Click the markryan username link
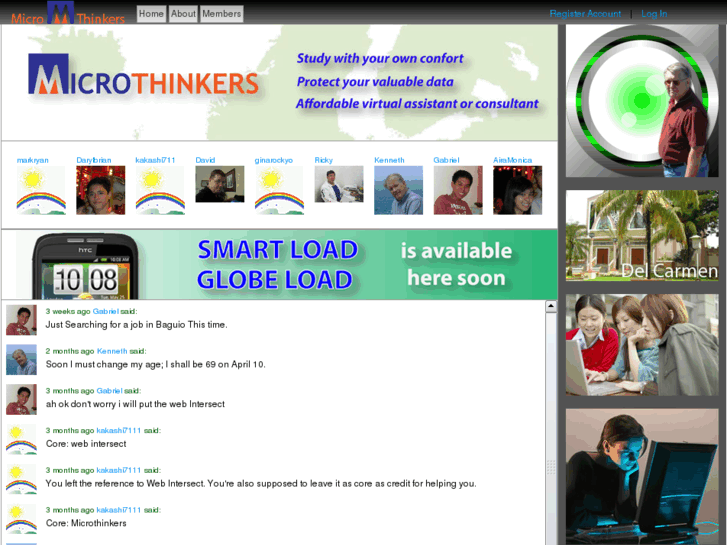 click(32, 160)
